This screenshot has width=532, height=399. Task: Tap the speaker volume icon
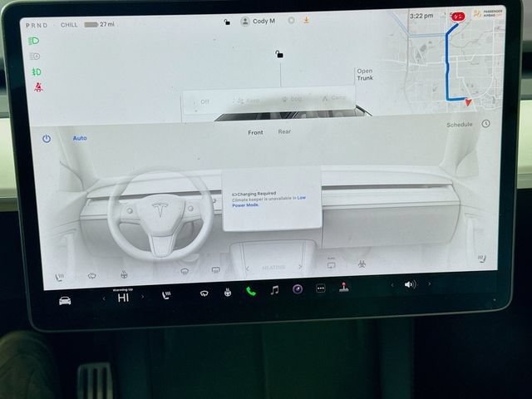click(x=410, y=284)
